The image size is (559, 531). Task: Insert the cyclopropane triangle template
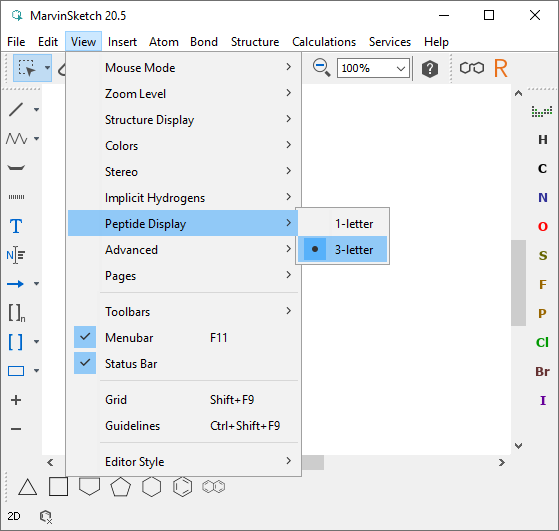point(27,487)
